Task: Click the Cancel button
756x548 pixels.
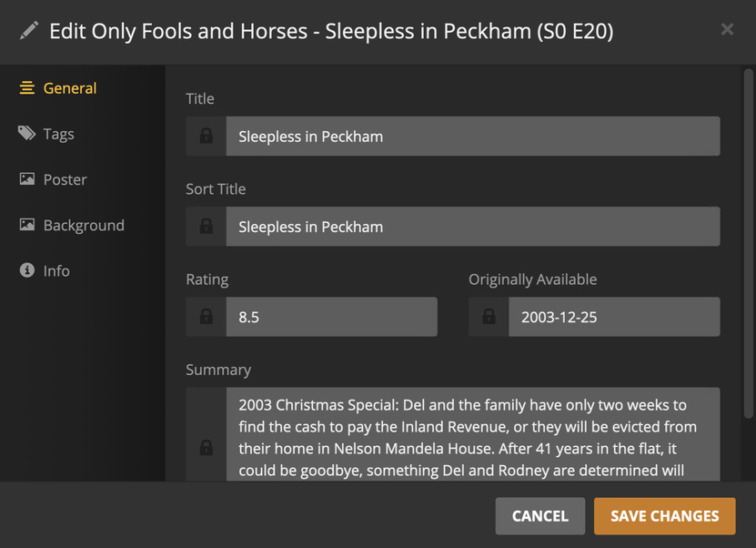Action: pyautogui.click(x=539, y=516)
